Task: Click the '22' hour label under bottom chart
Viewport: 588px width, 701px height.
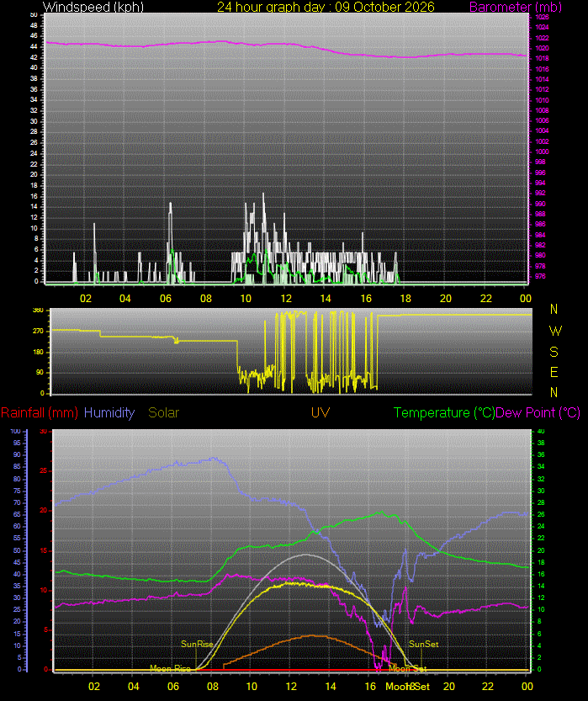Action: pos(487,686)
